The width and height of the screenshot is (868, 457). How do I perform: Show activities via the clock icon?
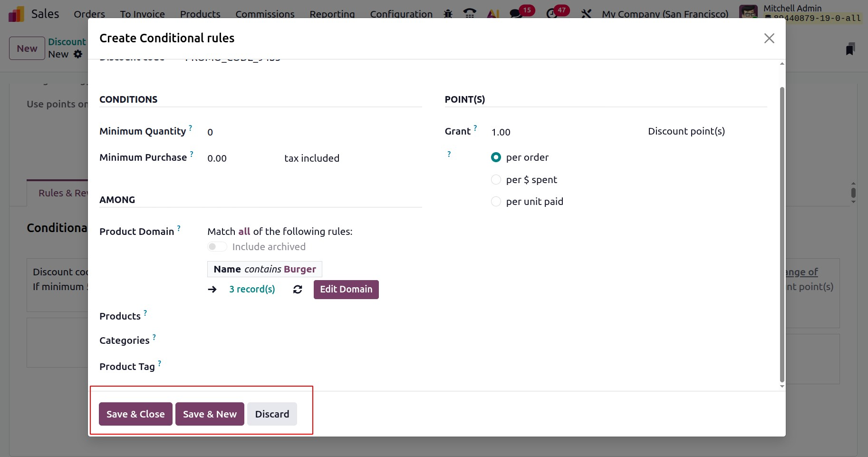pyautogui.click(x=552, y=14)
